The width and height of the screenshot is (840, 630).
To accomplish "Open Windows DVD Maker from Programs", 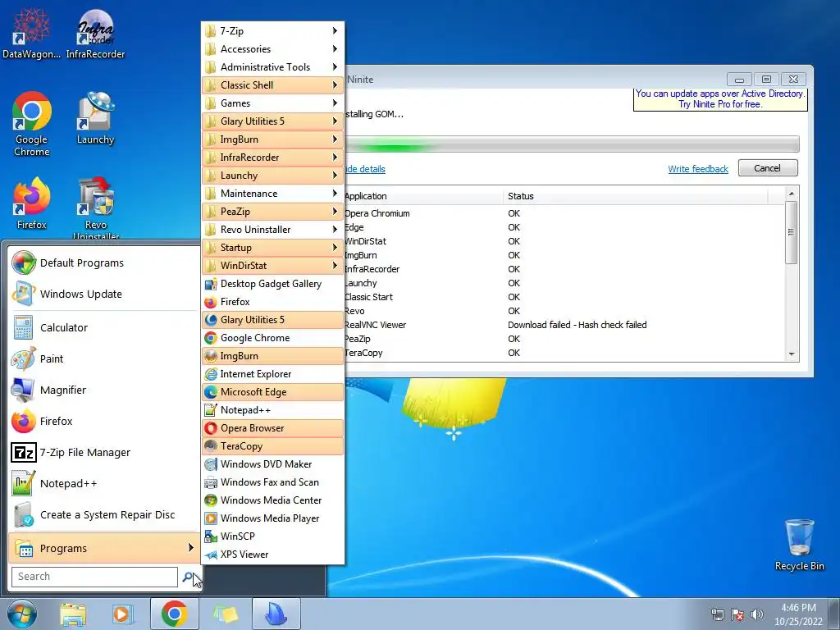I will (x=272, y=464).
